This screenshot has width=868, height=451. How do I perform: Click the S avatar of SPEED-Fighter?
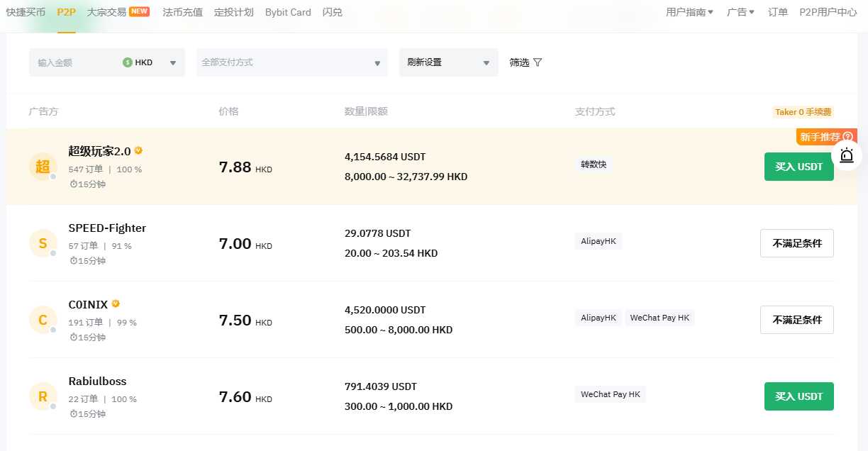tap(43, 243)
